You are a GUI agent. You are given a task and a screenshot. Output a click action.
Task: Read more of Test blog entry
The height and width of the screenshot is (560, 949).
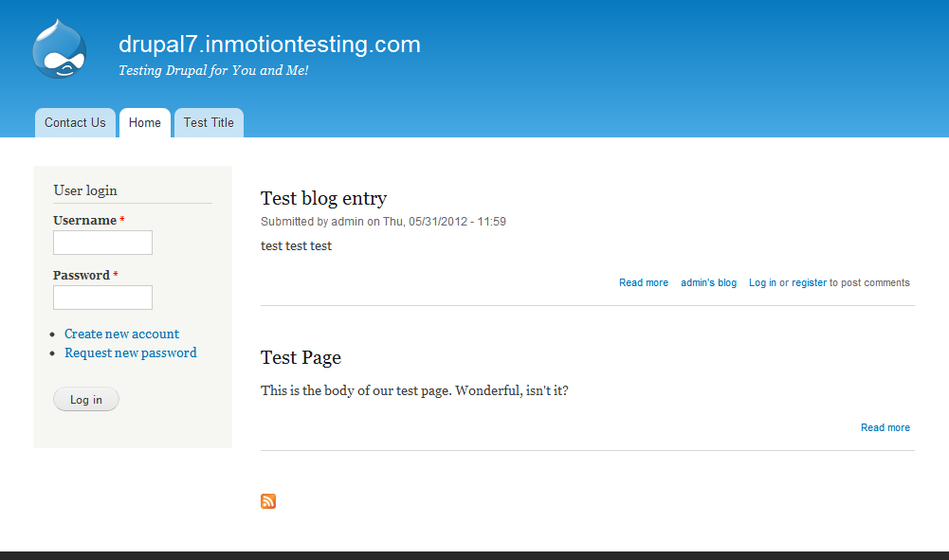click(644, 282)
